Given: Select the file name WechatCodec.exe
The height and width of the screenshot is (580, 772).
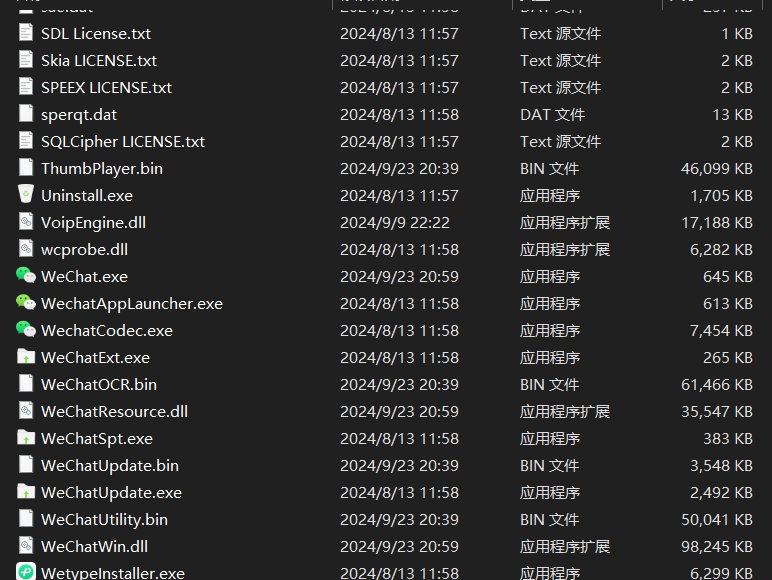Looking at the screenshot, I should coord(107,331).
